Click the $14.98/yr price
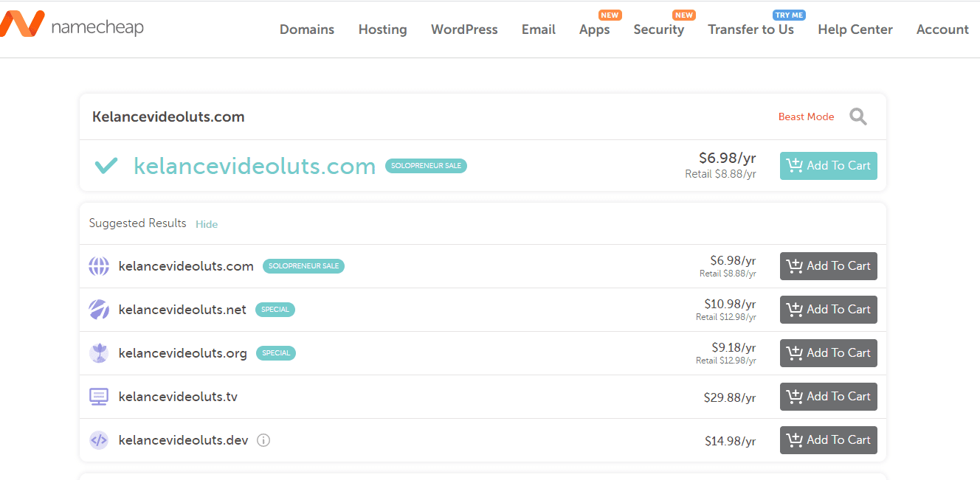Viewport: 980px width, 480px height. click(x=731, y=441)
